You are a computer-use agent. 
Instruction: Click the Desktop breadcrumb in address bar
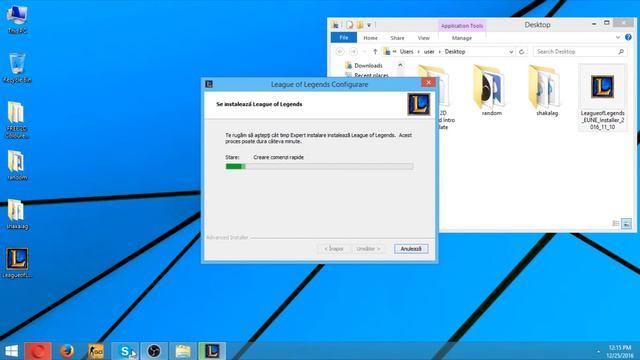point(455,52)
